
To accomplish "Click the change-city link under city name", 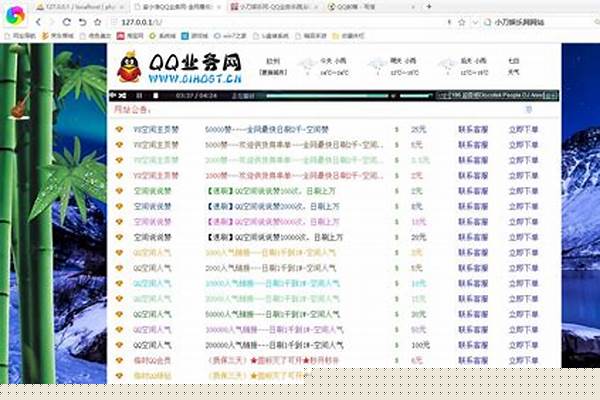I will (x=273, y=72).
